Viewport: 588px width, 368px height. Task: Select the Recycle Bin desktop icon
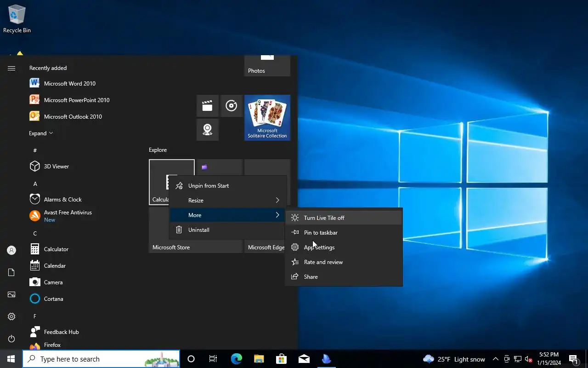point(17,19)
